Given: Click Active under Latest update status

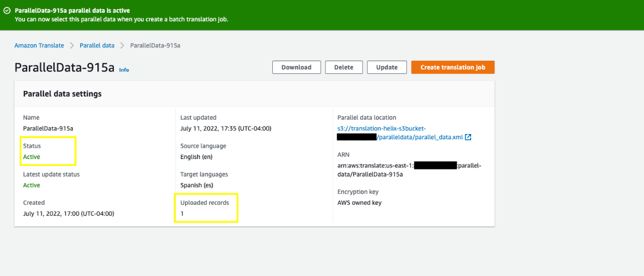Looking at the screenshot, I should click(x=31, y=186).
